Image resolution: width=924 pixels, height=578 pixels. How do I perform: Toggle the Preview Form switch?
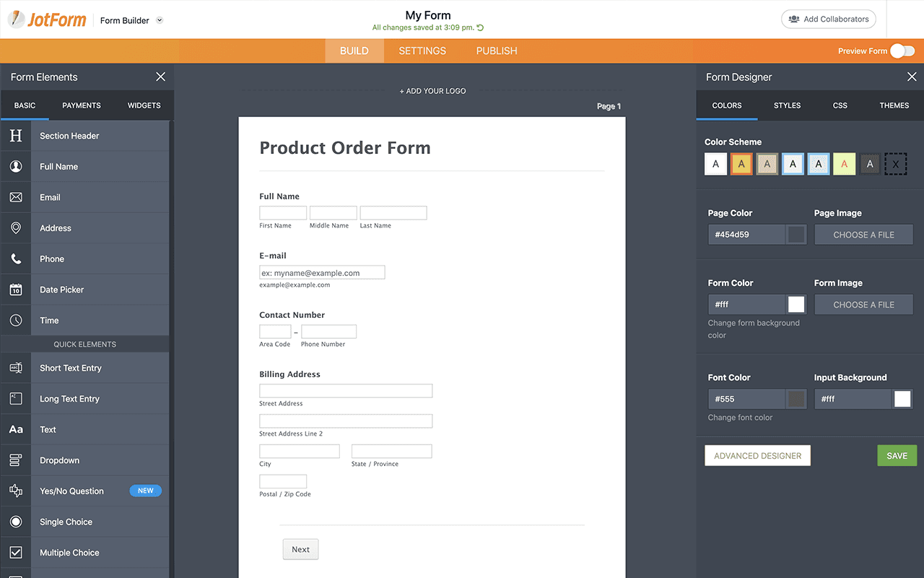[902, 51]
